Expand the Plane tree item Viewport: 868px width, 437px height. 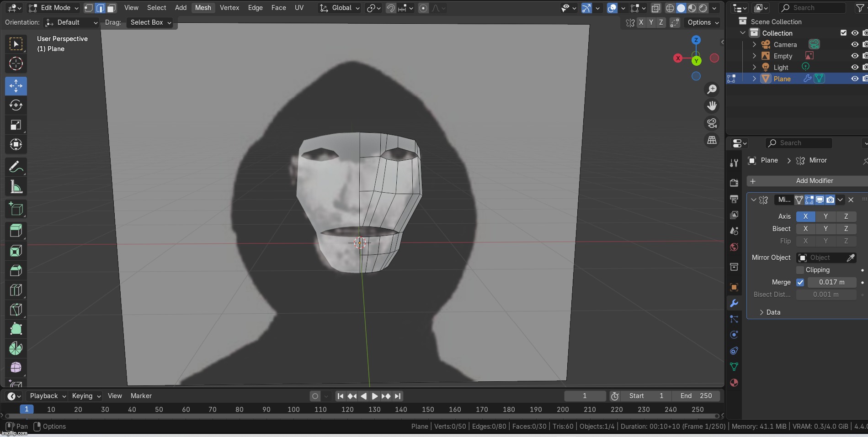coord(754,79)
